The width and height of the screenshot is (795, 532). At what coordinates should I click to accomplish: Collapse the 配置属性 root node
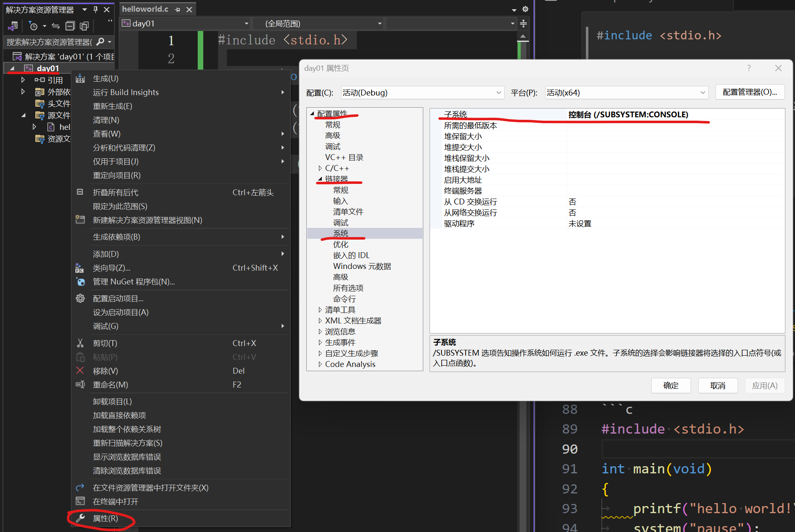[x=312, y=114]
